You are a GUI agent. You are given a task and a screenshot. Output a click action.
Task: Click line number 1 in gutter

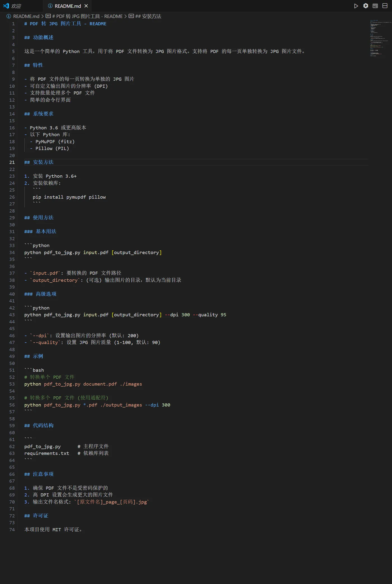13,24
